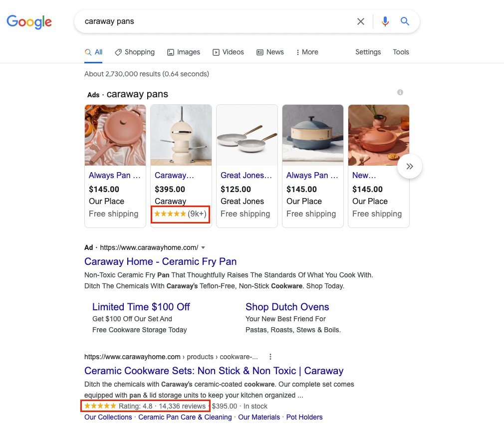The image size is (504, 436).
Task: Click the 9k+ star rating on Caraway ad
Action: click(180, 214)
